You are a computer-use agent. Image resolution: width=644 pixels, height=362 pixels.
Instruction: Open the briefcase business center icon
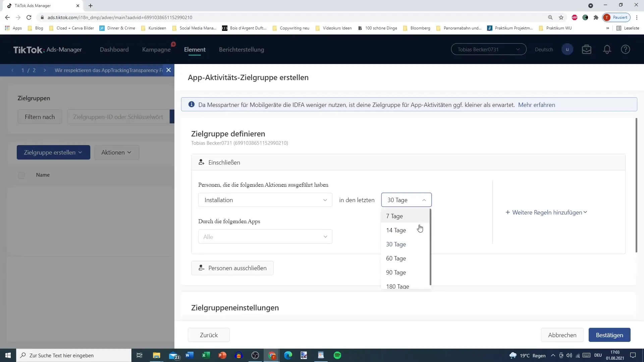point(587,49)
